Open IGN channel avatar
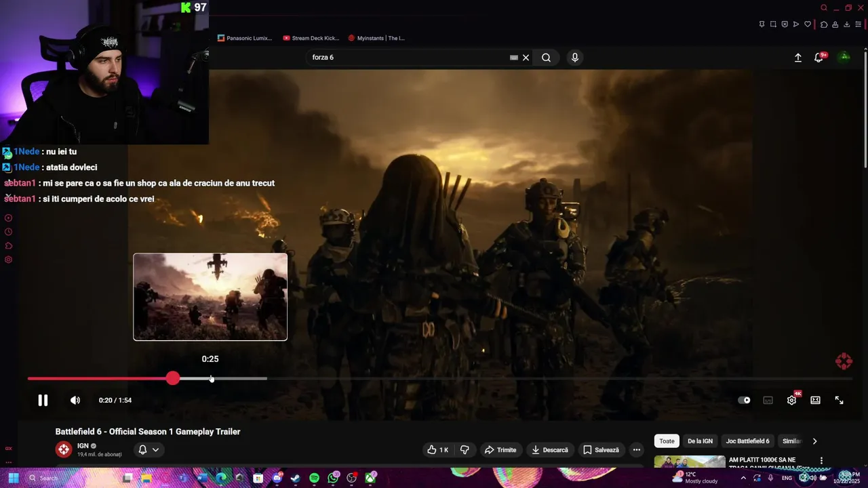This screenshot has height=488, width=868. point(64,449)
